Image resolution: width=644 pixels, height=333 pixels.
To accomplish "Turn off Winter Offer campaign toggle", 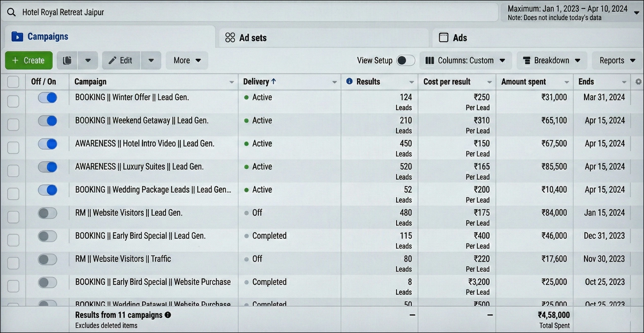I will pyautogui.click(x=48, y=98).
